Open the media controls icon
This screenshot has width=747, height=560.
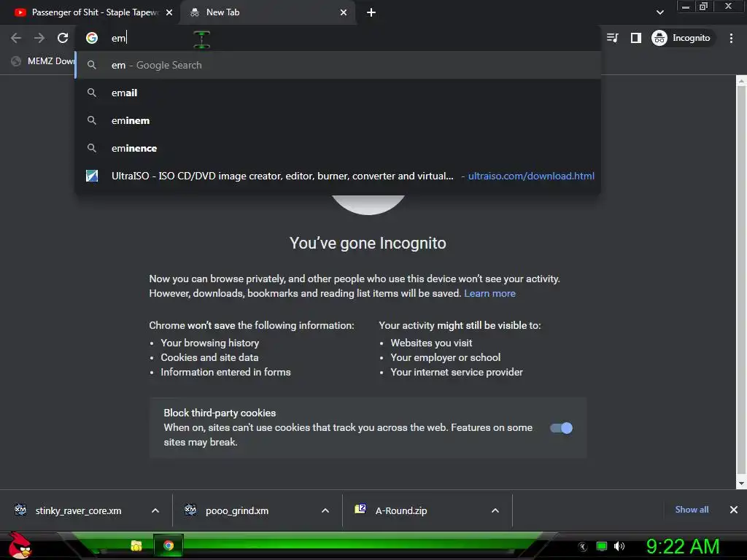pos(613,38)
